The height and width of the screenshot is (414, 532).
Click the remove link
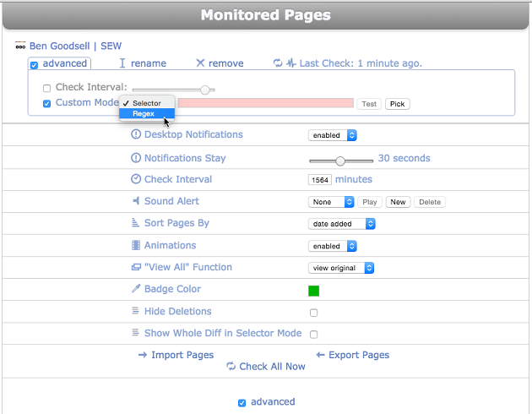tap(226, 63)
